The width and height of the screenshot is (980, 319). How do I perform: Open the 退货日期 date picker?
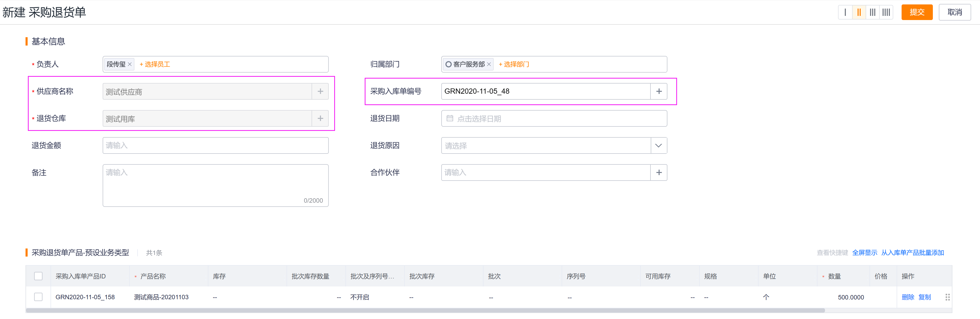tap(554, 119)
